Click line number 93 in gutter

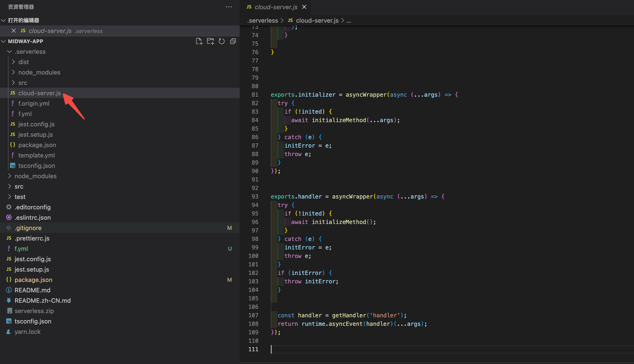[x=254, y=197]
